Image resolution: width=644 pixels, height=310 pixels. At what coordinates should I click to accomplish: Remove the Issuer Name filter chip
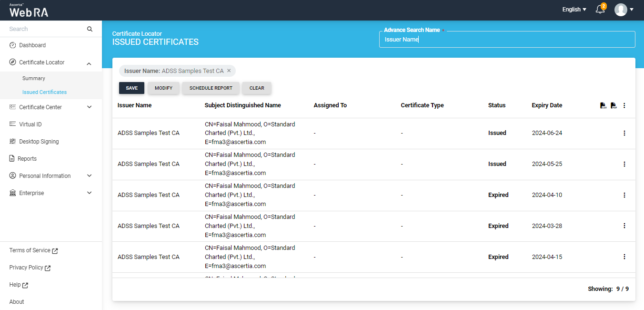pyautogui.click(x=229, y=71)
